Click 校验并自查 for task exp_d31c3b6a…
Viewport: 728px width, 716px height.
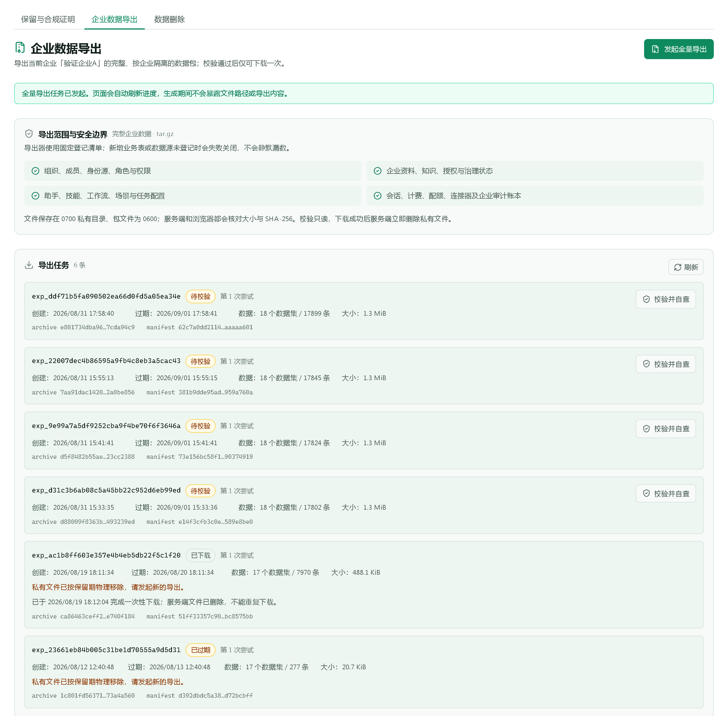[666, 493]
